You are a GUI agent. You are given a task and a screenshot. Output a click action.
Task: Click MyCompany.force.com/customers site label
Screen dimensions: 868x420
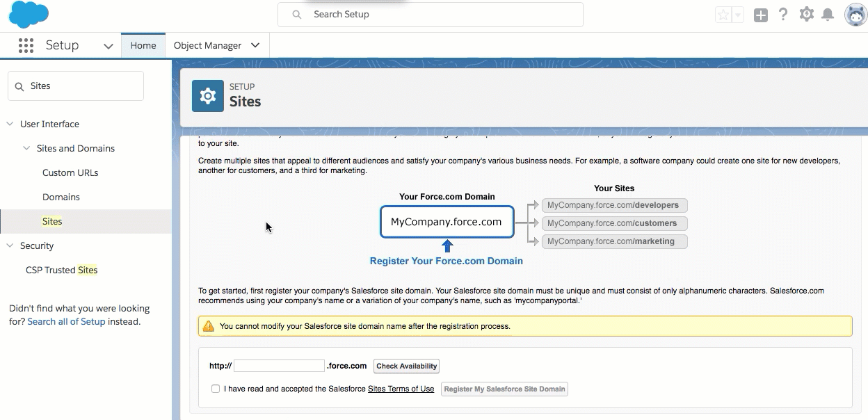pyautogui.click(x=614, y=223)
